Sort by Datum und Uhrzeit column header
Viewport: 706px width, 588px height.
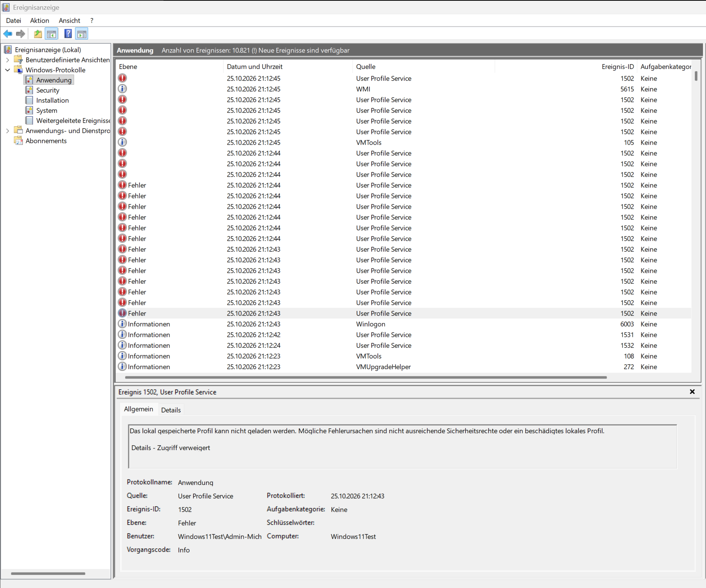pyautogui.click(x=255, y=67)
